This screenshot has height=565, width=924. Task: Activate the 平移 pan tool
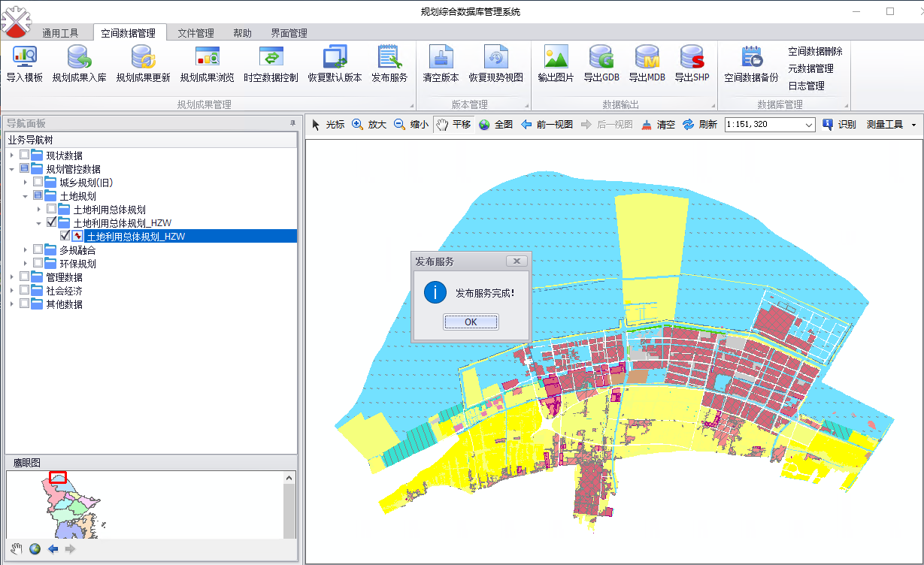coord(453,125)
